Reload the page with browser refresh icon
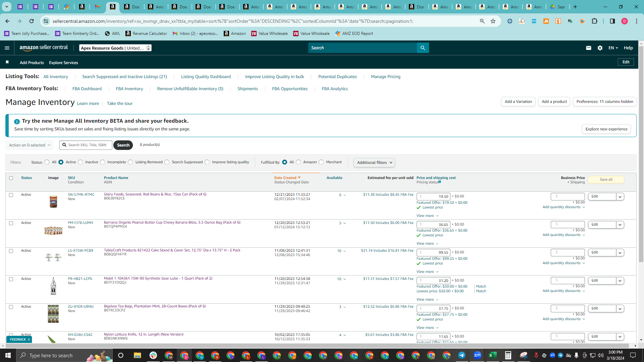This screenshot has width=644, height=362. (x=32, y=21)
